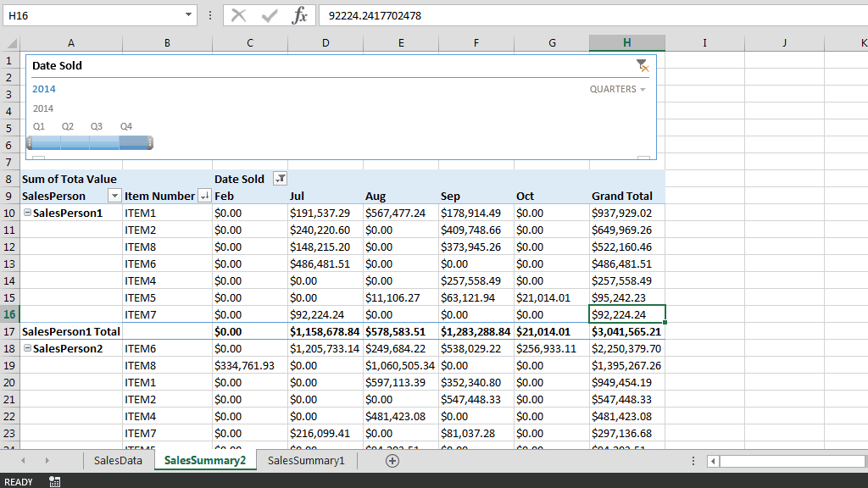Add a new sheet with plus button

pos(392,460)
